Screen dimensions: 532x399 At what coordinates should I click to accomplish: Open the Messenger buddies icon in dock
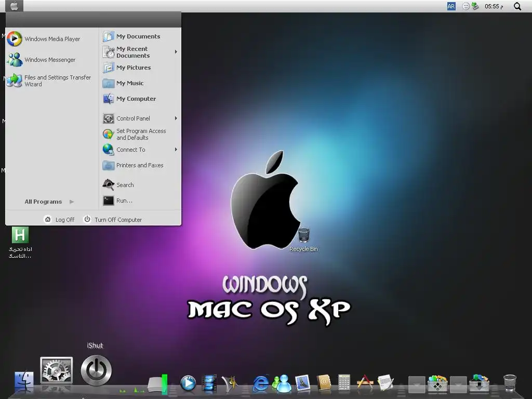coord(282,383)
